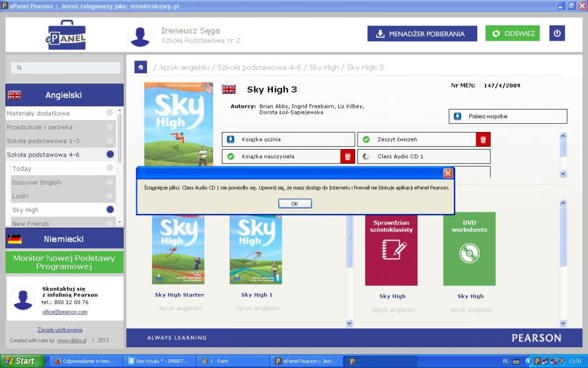
Task: Click the loading spinner beside Class Audio CD 1
Action: point(366,157)
